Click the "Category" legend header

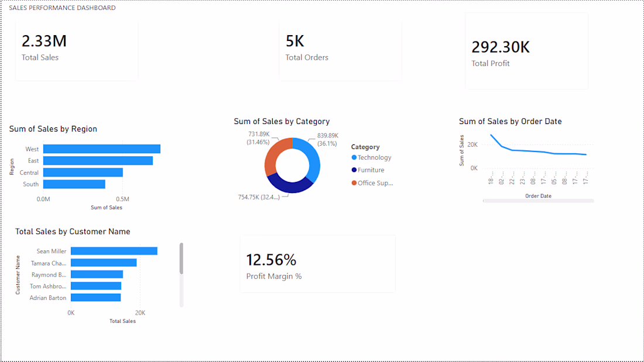(x=365, y=147)
